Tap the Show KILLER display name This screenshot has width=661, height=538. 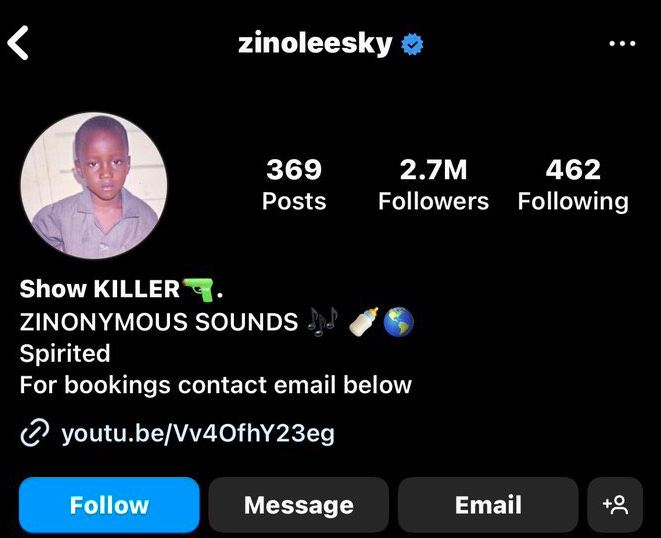(99, 289)
